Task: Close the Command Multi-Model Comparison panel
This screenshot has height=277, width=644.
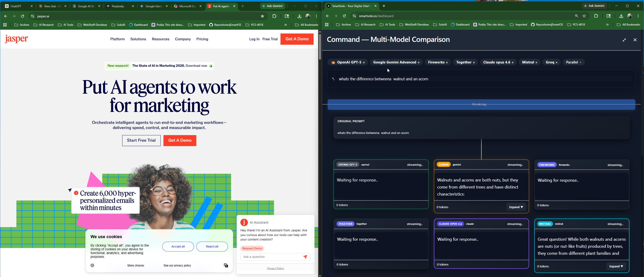Action: 635,40
